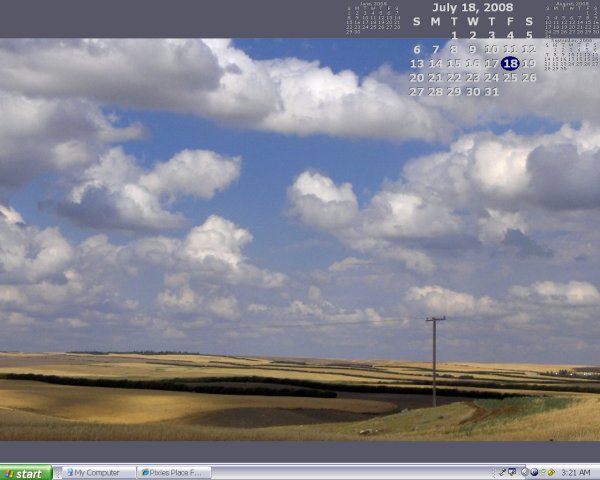Click date 1 in the July calendar

[453, 35]
